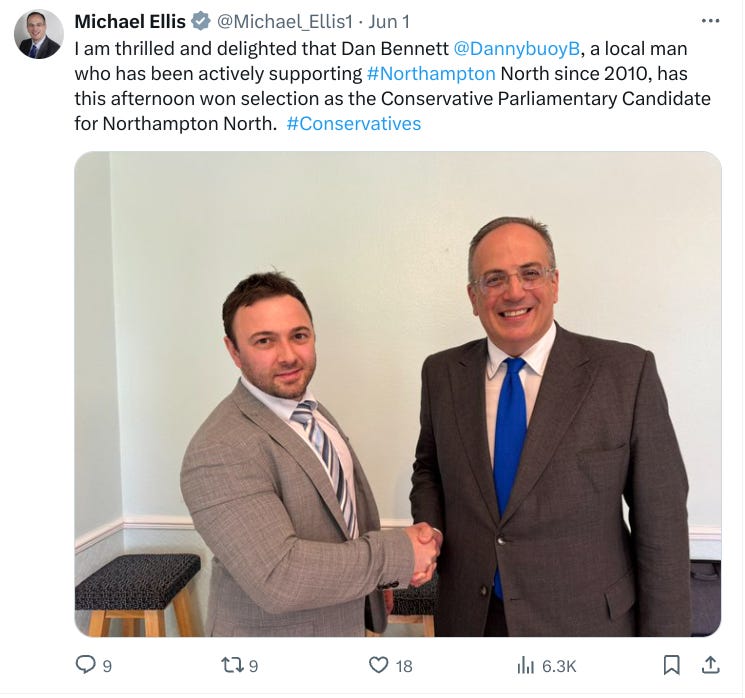Click the 6.3K views count
745x698 pixels.
click(559, 666)
